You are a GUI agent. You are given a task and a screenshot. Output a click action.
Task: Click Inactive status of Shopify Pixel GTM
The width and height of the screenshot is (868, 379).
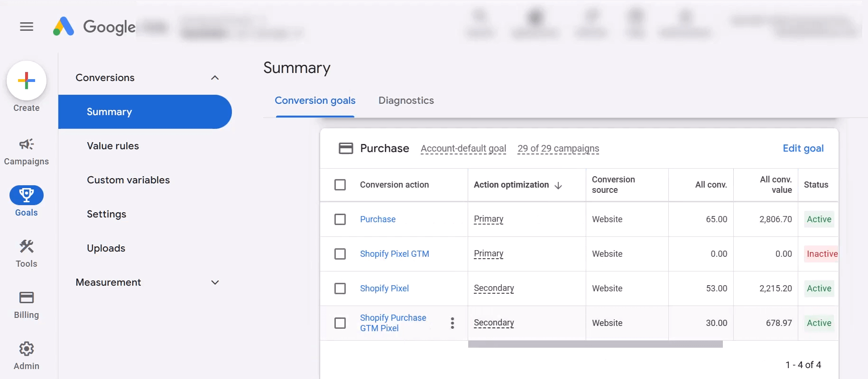point(822,254)
